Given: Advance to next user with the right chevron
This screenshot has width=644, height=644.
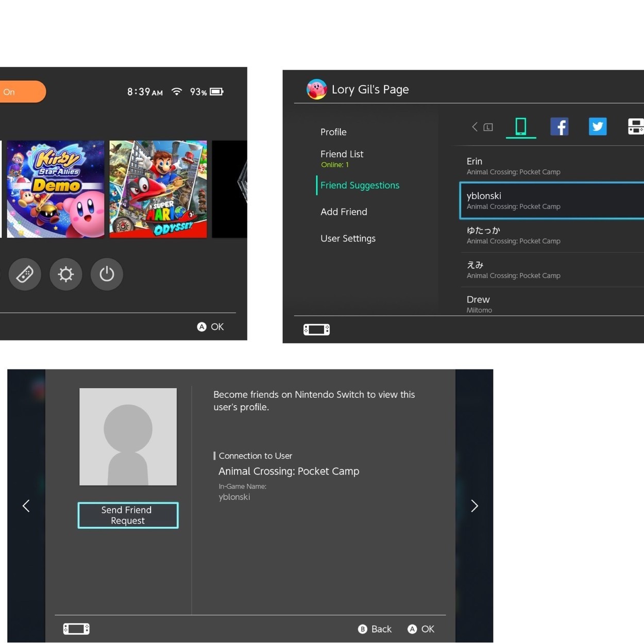Looking at the screenshot, I should 474,505.
